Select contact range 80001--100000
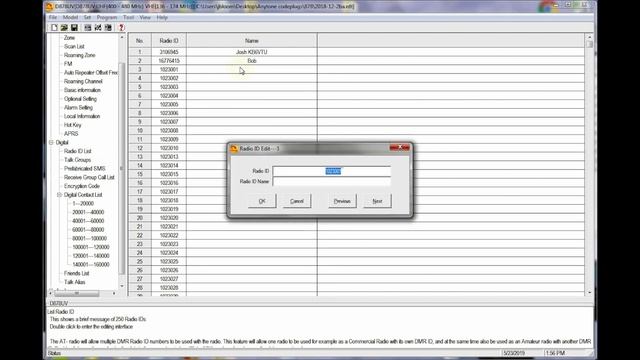The height and width of the screenshot is (360, 640). [89, 238]
